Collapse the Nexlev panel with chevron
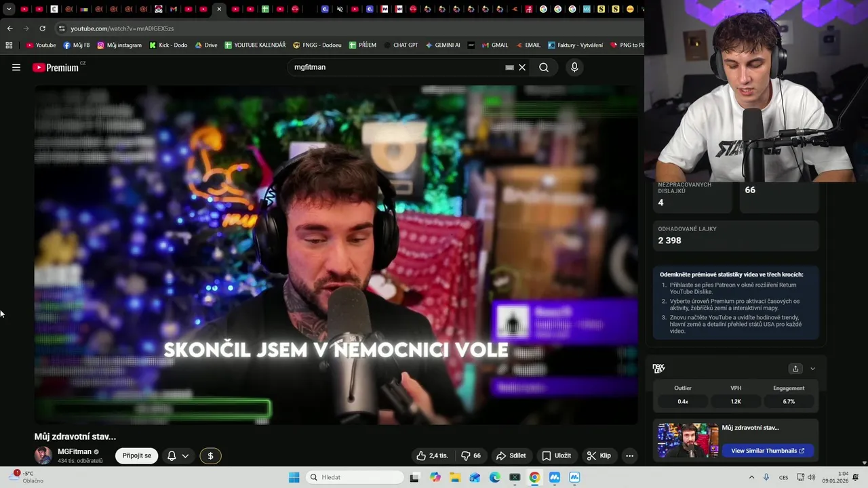The width and height of the screenshot is (868, 488). [x=812, y=369]
